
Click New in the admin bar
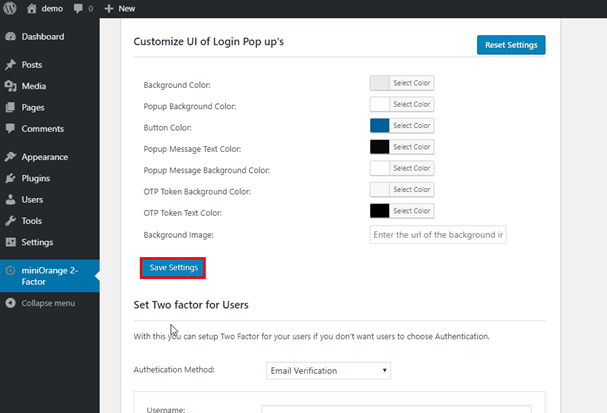127,9
